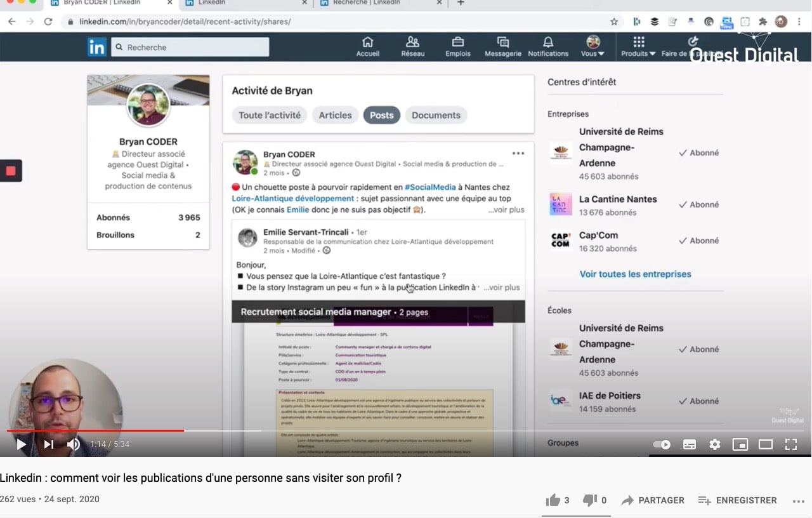Expand Emilie's post with voir plus
This screenshot has width=812, height=518.
tap(502, 288)
